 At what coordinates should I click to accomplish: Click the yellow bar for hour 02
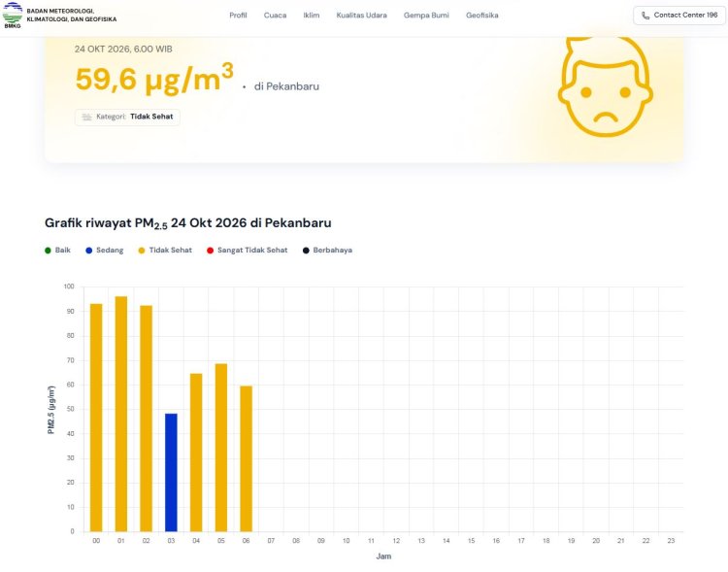pos(147,419)
